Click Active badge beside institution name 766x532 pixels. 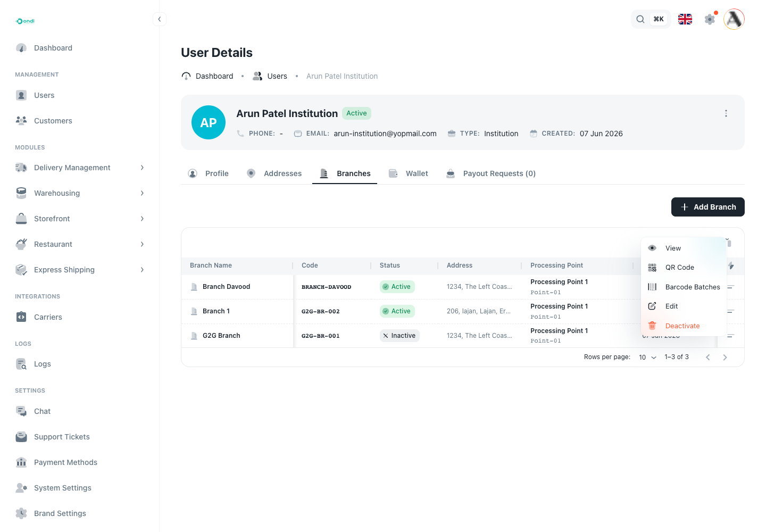[x=356, y=113]
